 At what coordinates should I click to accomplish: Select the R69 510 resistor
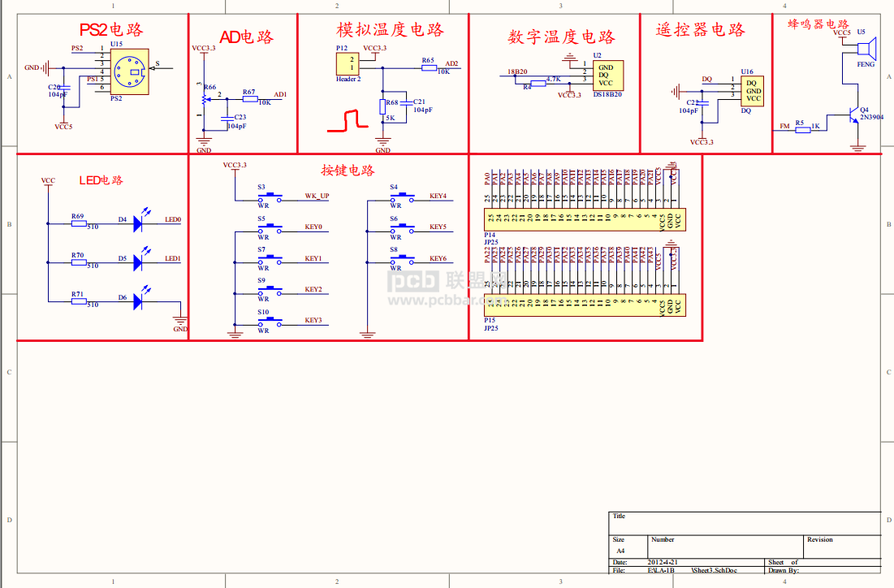click(x=79, y=223)
